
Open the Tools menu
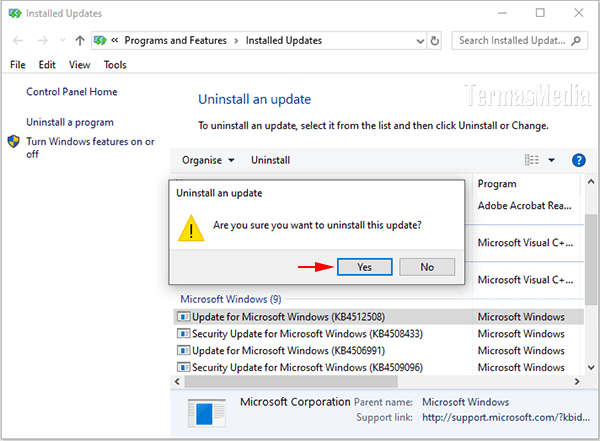(x=115, y=65)
